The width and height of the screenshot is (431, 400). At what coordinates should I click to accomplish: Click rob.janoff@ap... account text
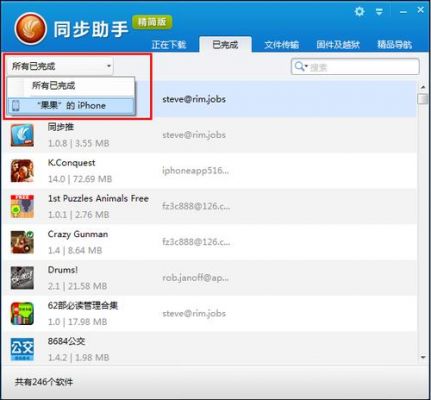[x=195, y=278]
